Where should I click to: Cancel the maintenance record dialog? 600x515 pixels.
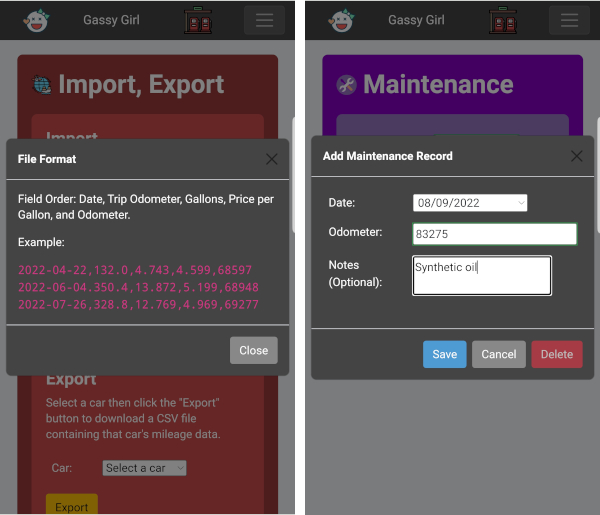[x=499, y=354]
